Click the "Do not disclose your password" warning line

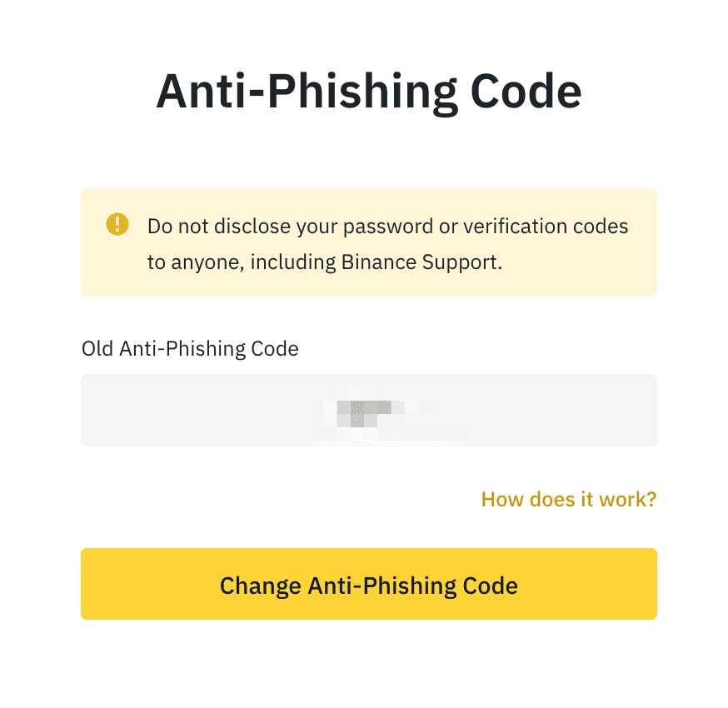coord(387,227)
